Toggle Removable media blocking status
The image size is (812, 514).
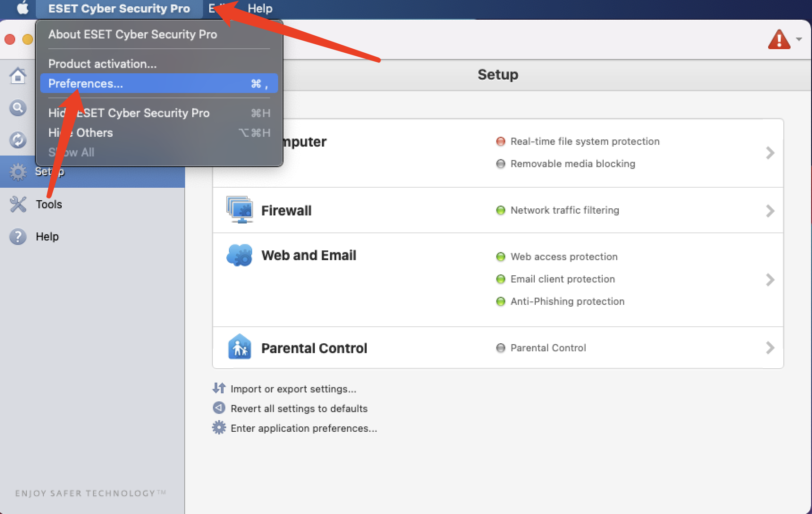click(501, 164)
